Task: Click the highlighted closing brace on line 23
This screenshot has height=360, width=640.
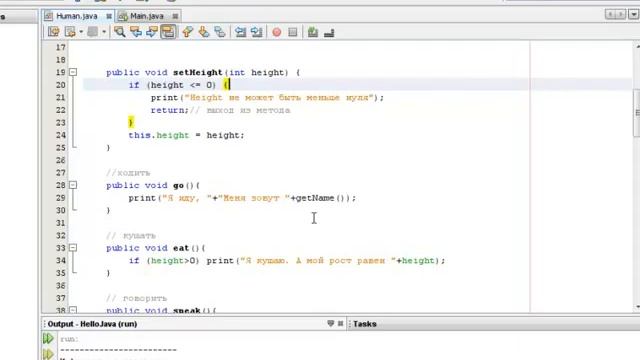Action: pyautogui.click(x=131, y=122)
